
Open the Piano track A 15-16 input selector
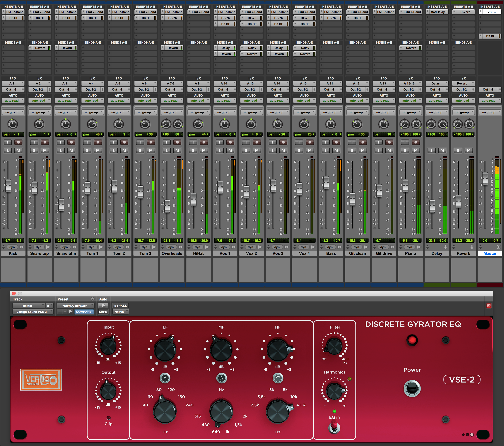pyautogui.click(x=410, y=83)
